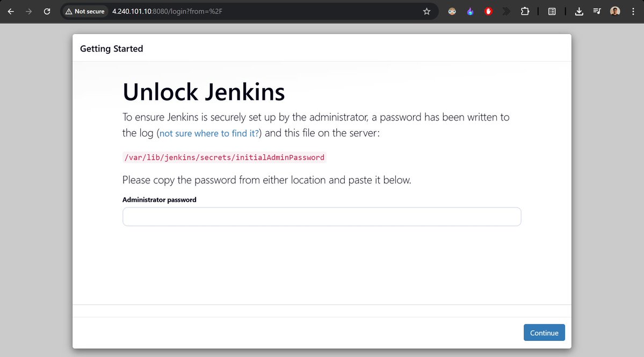644x357 pixels.
Task: Open the Extensions puzzle-piece icon
Action: click(x=525, y=11)
